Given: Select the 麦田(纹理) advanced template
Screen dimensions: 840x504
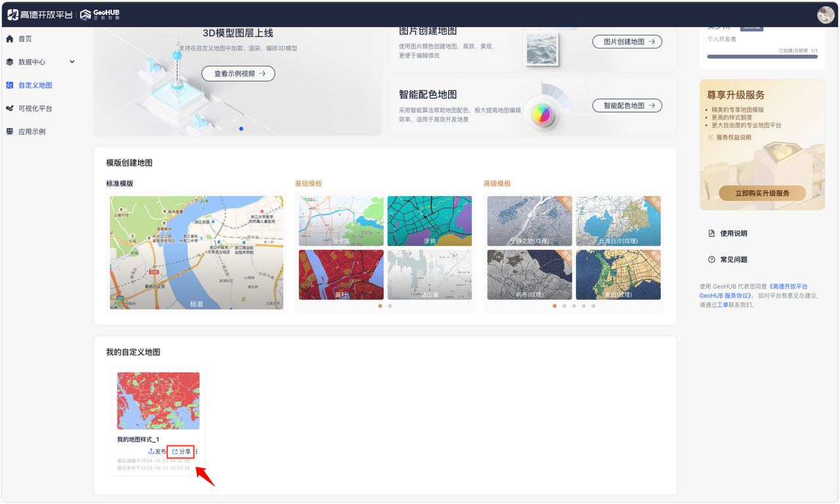Looking at the screenshot, I should click(x=618, y=274).
